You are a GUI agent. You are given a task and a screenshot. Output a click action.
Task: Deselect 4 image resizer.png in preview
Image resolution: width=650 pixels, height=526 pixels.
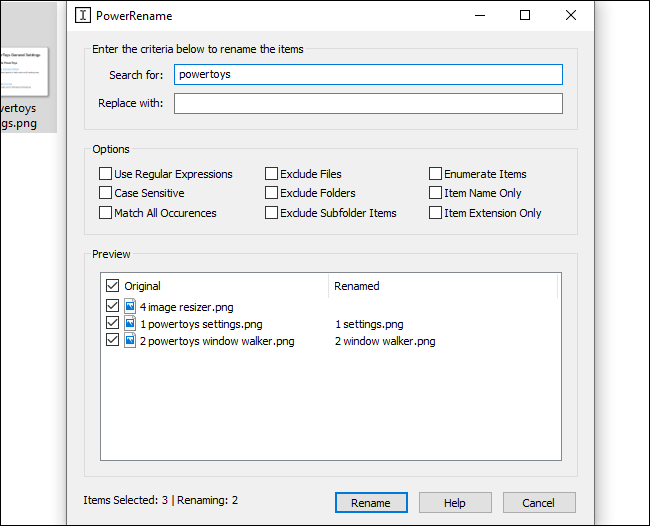tap(112, 307)
